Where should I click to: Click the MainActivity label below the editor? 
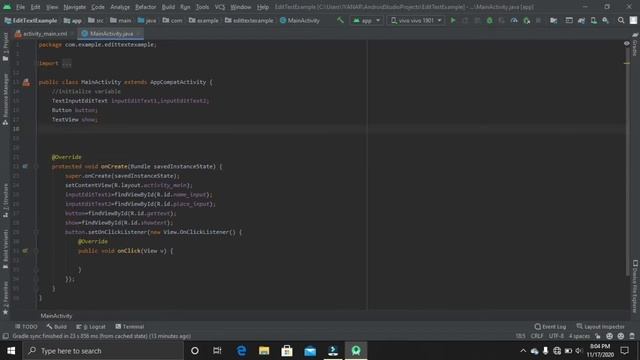pyautogui.click(x=56, y=316)
